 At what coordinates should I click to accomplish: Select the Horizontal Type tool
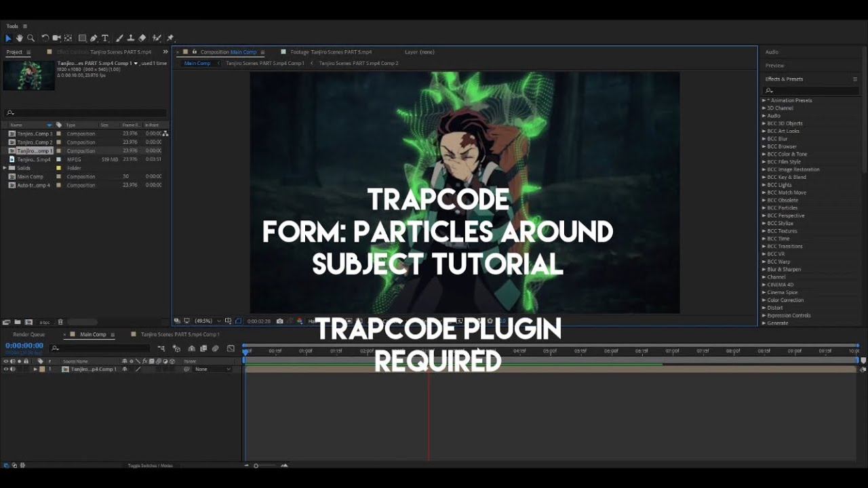point(105,38)
